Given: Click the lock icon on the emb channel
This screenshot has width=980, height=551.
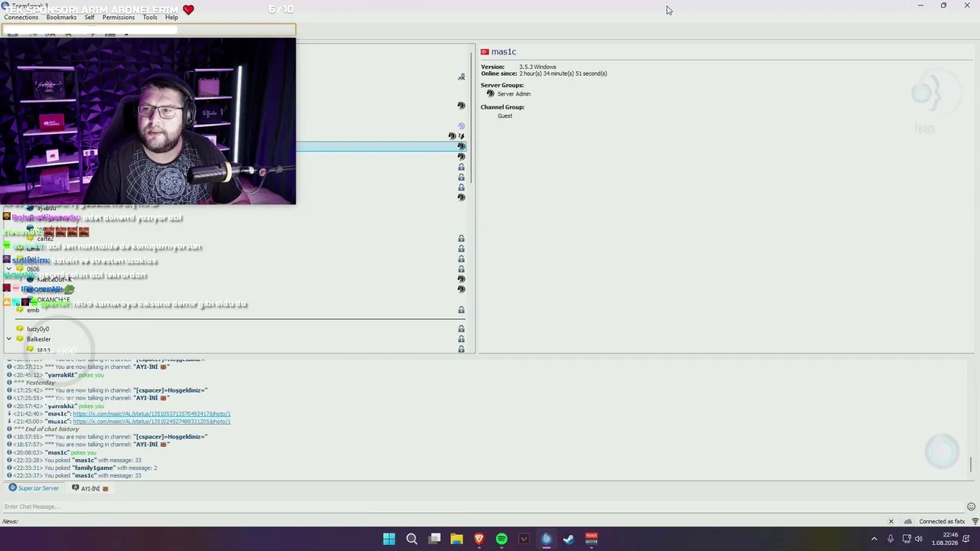Looking at the screenshot, I should [x=461, y=310].
